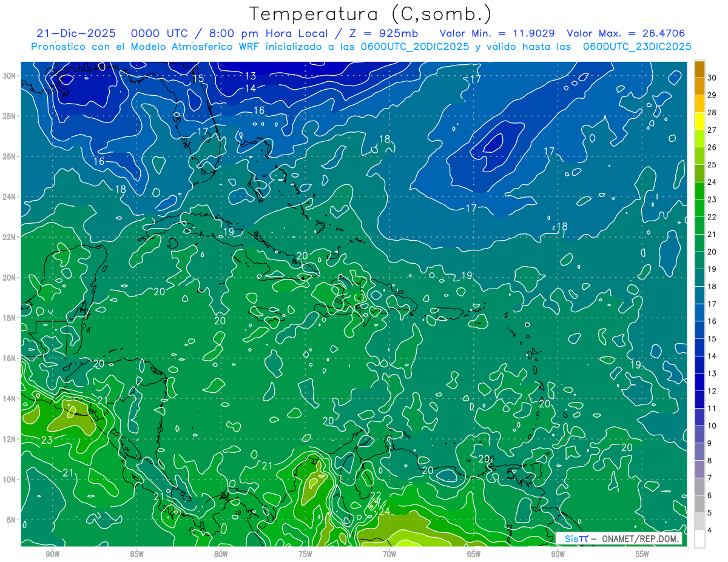Click the contour label "23" on the map
This screenshot has height=562, width=728.
[x=47, y=440]
